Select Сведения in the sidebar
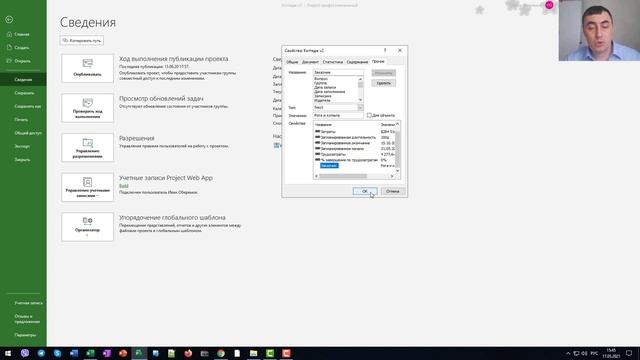This screenshot has width=640, height=360. (23, 80)
